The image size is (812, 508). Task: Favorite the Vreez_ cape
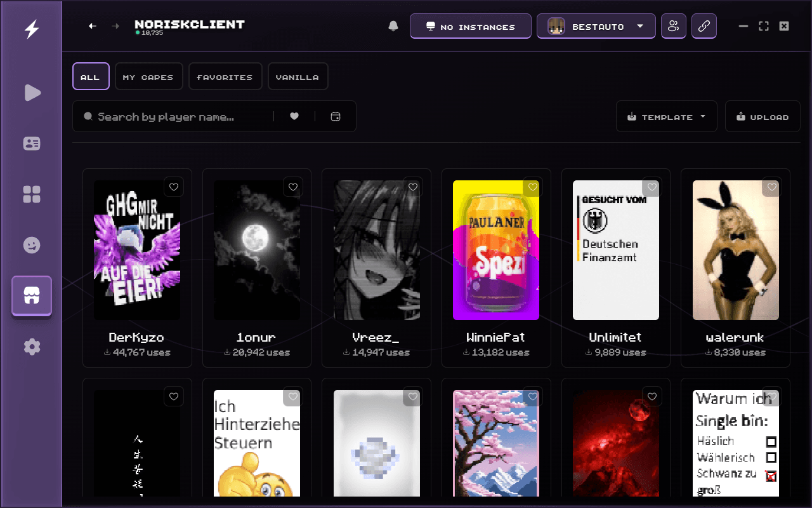click(413, 187)
